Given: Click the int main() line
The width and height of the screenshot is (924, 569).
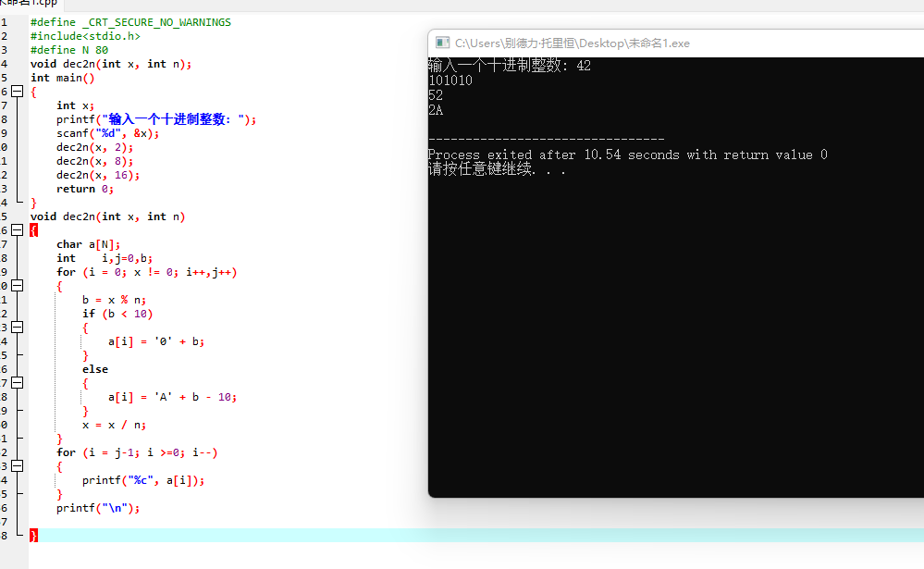Looking at the screenshot, I should coord(63,78).
